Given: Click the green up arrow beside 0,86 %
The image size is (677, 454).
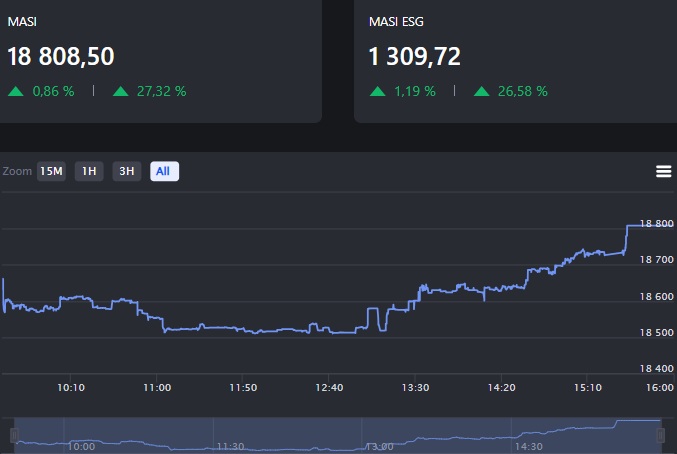Looking at the screenshot, I should coord(16,91).
